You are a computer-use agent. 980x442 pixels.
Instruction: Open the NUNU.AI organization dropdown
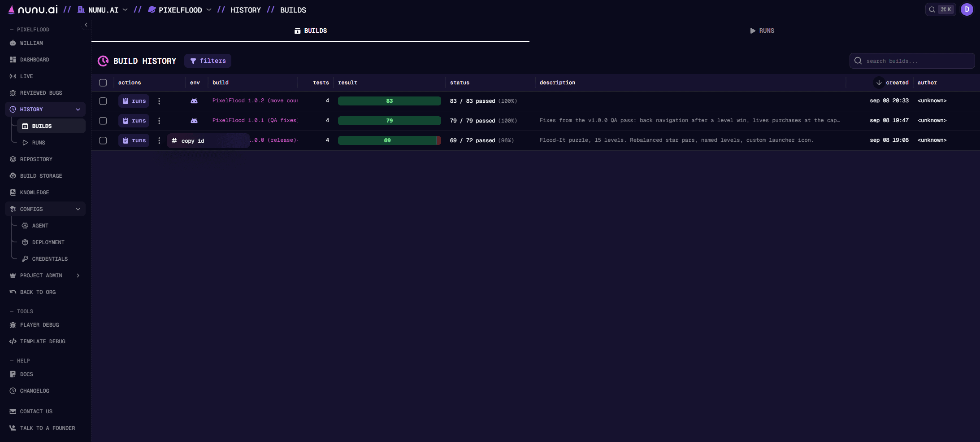pos(103,10)
